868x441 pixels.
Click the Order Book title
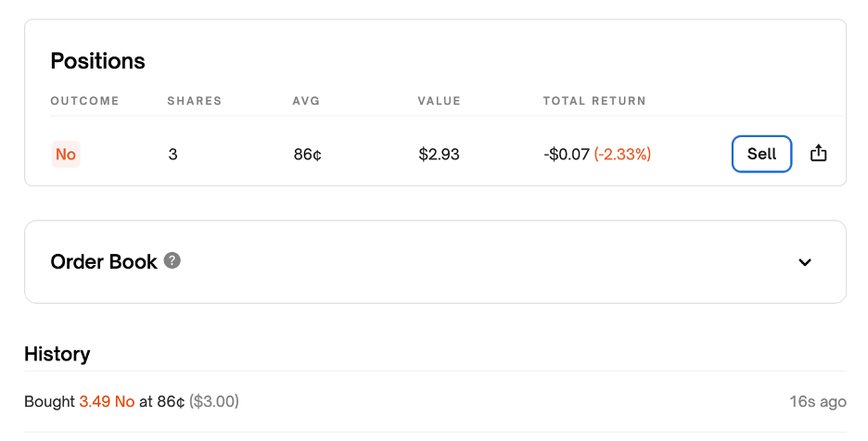pos(104,262)
